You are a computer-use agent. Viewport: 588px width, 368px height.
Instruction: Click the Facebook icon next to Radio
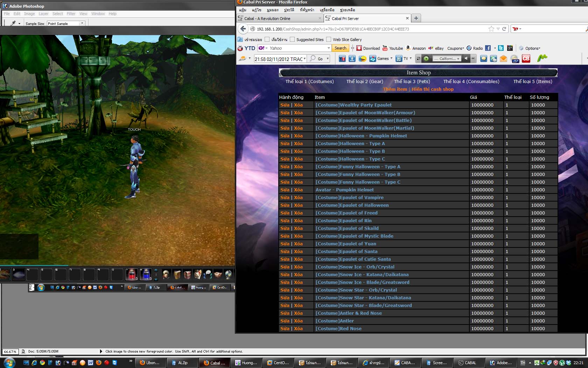pos(488,48)
